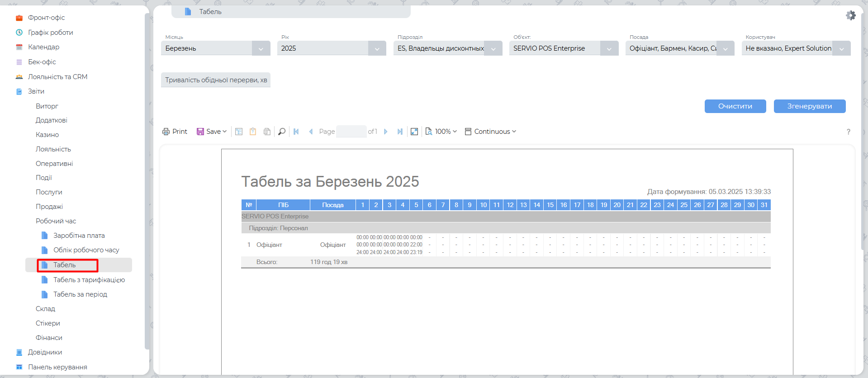The image size is (868, 378).
Task: Go to the next report page
Action: pos(386,132)
